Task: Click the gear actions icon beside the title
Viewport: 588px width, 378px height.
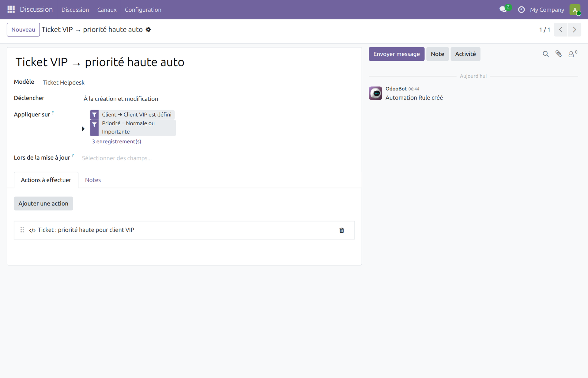Action: click(x=148, y=29)
